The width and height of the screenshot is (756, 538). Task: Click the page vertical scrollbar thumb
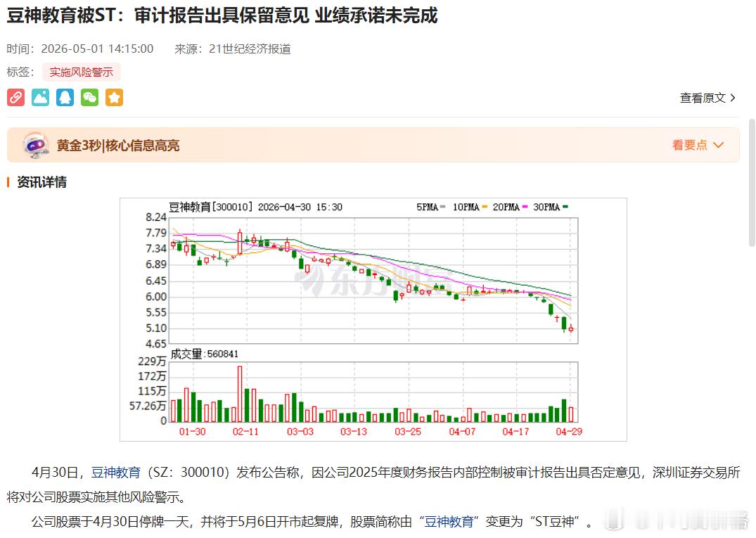tap(752, 183)
